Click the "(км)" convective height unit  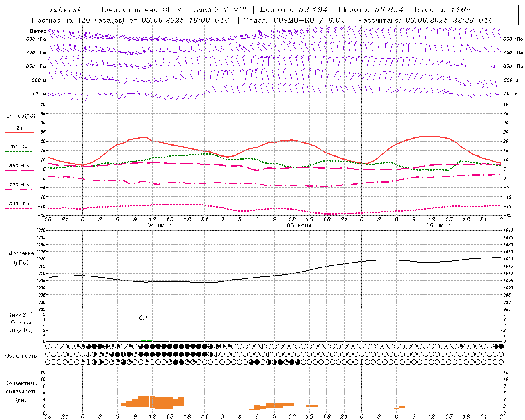tap(21, 399)
